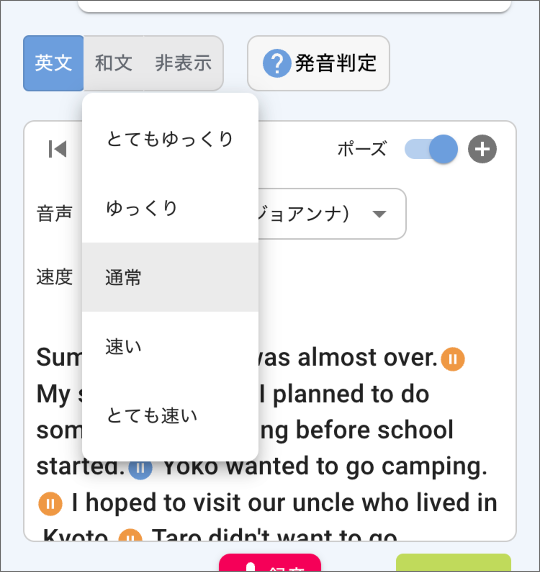This screenshot has height=572, width=540.
Task: Click orange pause marker after 'Kyoto'
Action: [x=130, y=536]
